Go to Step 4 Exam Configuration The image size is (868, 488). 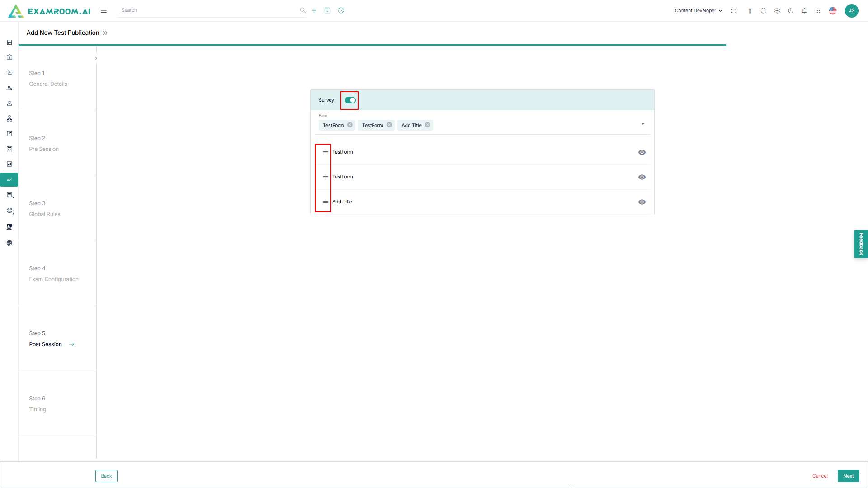(x=54, y=274)
